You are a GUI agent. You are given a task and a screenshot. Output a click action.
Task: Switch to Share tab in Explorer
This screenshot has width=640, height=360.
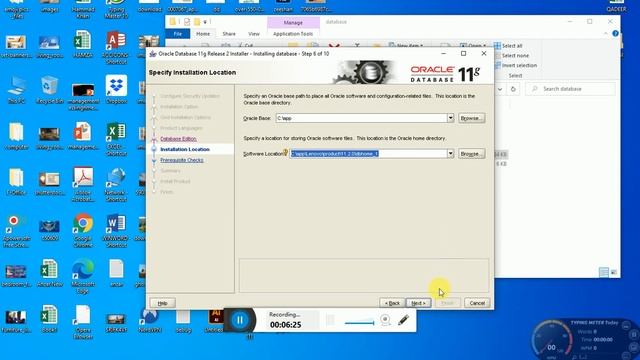coord(229,34)
